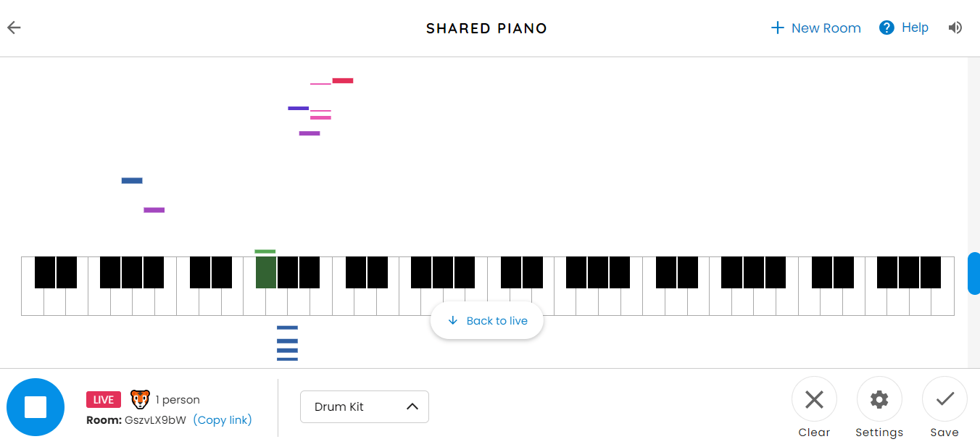
Task: Click the LIVE badge
Action: click(103, 399)
